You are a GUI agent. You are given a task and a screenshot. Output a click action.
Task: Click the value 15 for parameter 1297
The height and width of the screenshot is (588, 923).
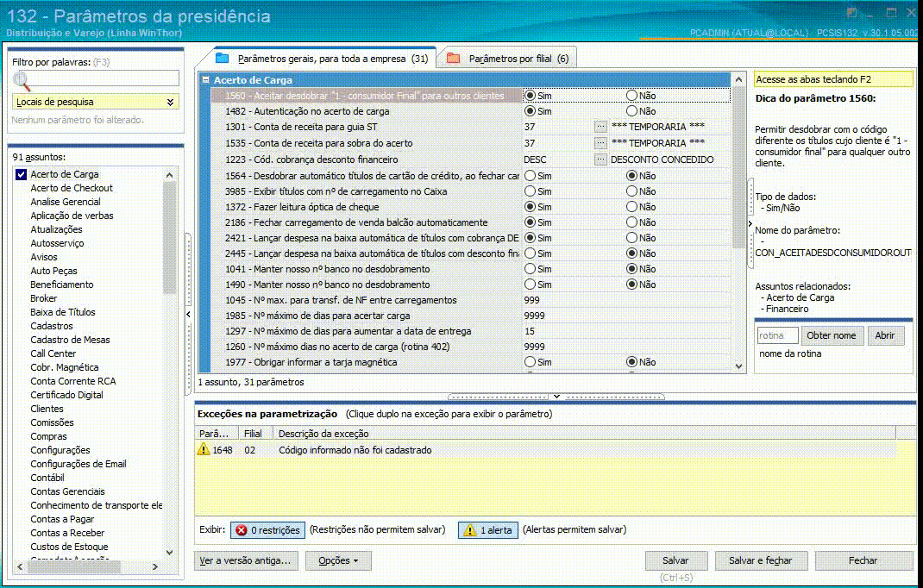pyautogui.click(x=530, y=331)
